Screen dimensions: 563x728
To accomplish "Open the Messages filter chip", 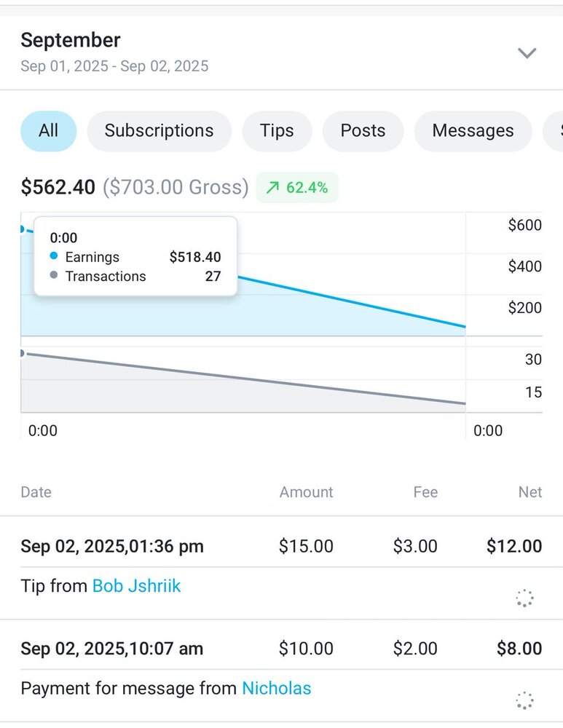I will (473, 131).
